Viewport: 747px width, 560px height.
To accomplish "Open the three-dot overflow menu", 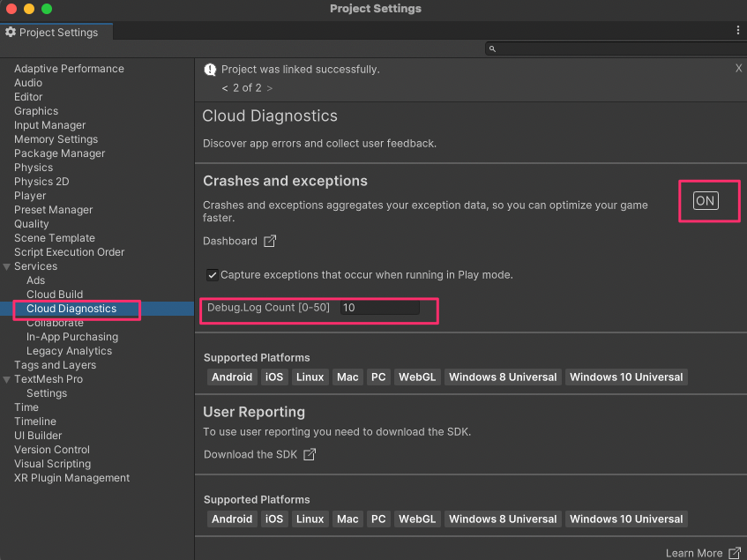I will 737,30.
